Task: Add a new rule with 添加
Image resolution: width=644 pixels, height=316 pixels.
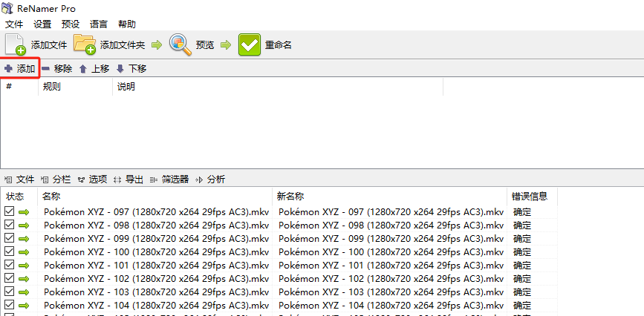Action: [20, 69]
